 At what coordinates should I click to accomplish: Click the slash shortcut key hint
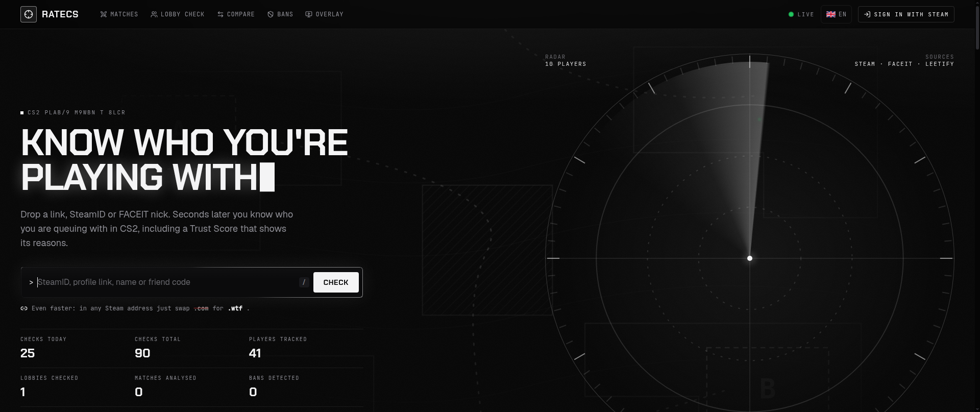304,282
